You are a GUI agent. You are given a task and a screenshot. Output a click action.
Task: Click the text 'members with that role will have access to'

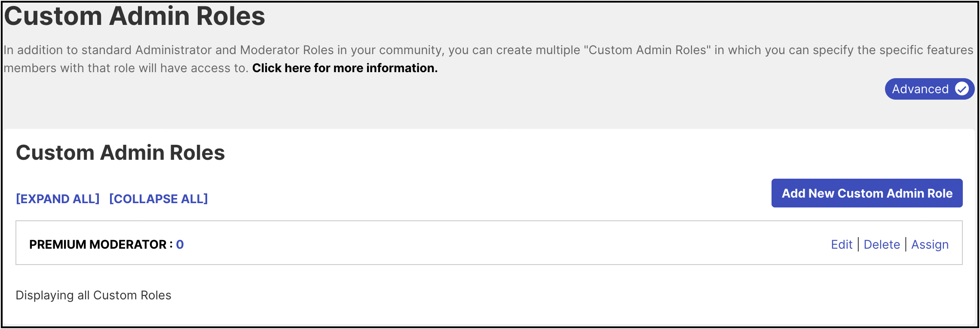126,68
